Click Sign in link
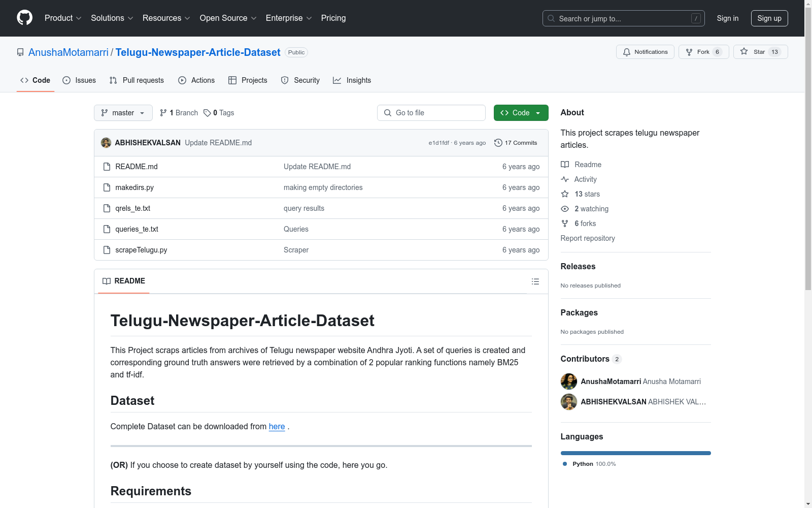Screen dimensions: 812x508 [x=728, y=18]
